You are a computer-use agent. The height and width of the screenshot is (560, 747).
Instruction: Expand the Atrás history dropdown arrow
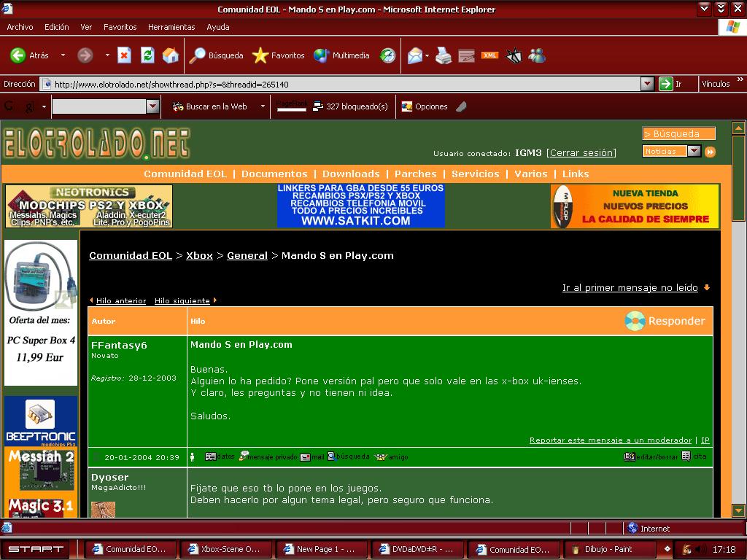(x=63, y=55)
